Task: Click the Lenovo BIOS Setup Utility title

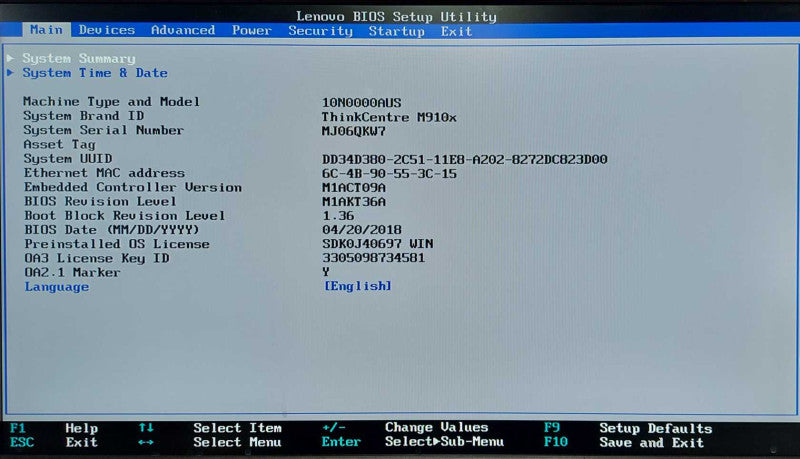Action: coord(396,17)
